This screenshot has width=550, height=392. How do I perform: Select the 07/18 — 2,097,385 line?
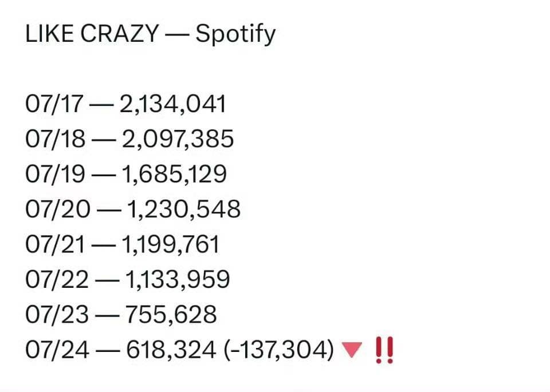[129, 138]
